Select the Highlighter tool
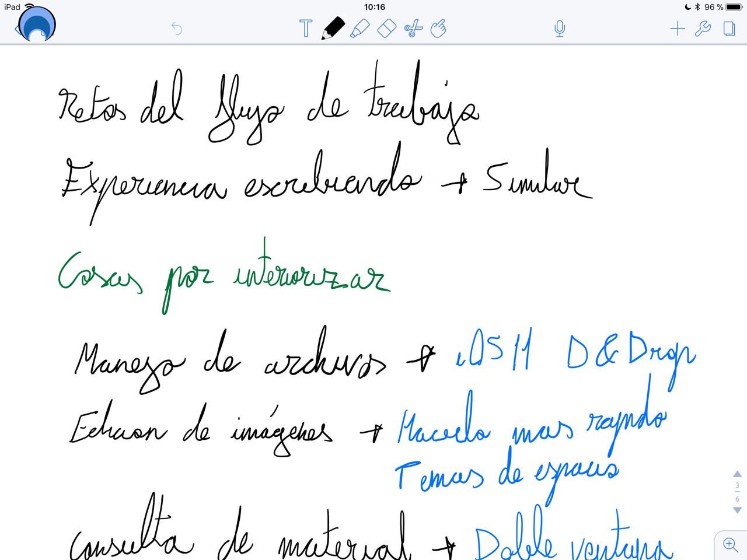 (x=359, y=28)
